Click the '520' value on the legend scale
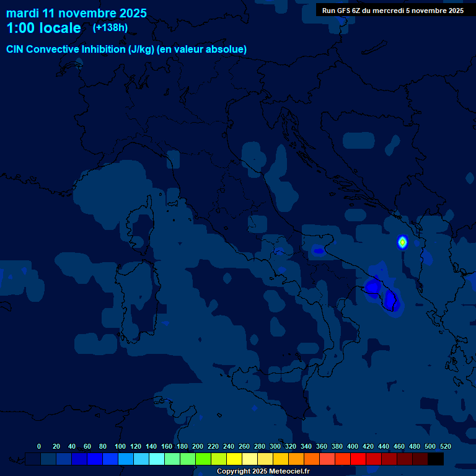Screen dimensions: 476x476 (445, 446)
